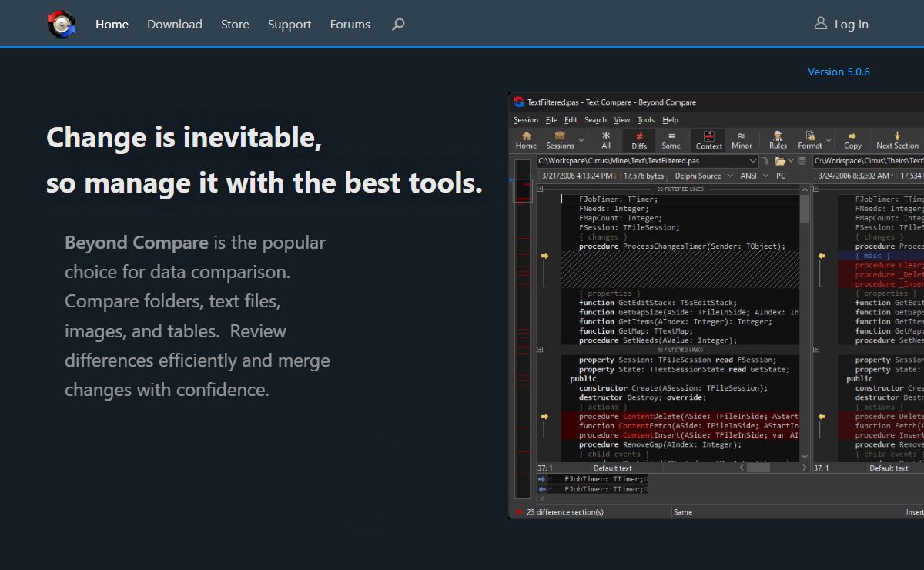This screenshot has height=570, width=924.
Task: Click the red difference icon in the status bar
Action: click(519, 511)
